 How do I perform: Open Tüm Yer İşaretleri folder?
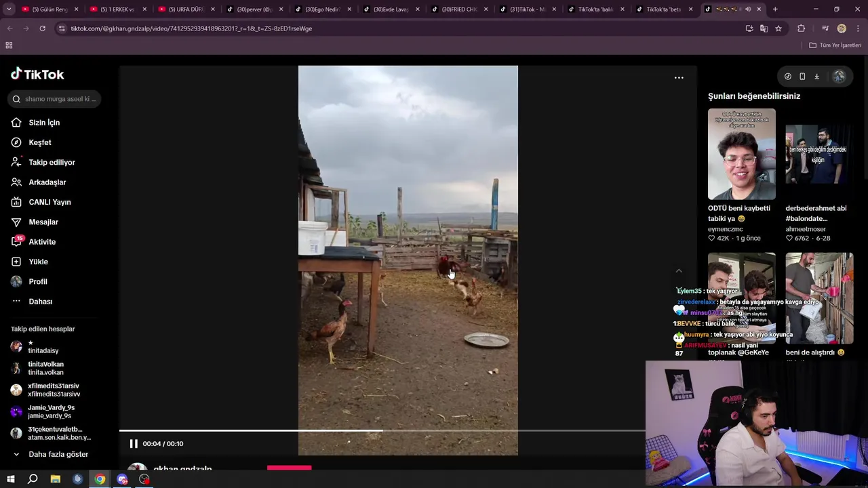pos(835,45)
